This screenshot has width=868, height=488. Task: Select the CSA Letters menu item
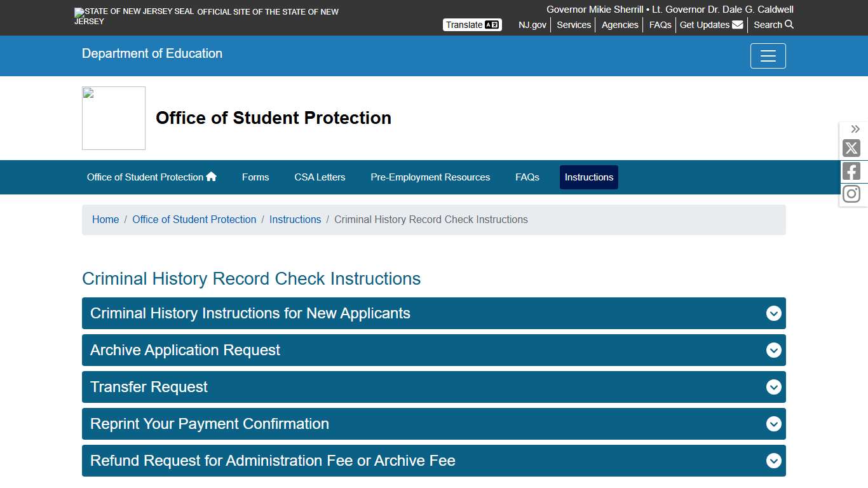[320, 177]
